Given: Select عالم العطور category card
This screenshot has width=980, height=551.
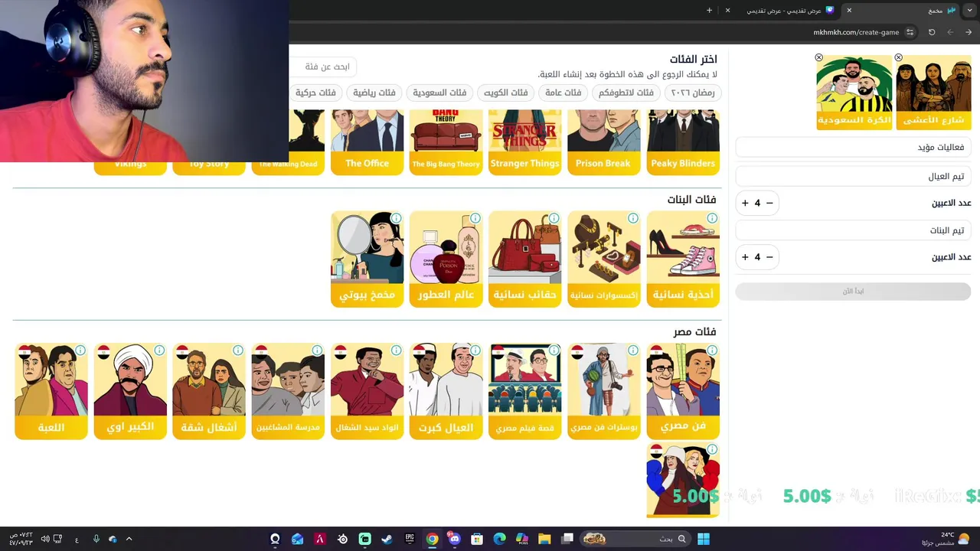Looking at the screenshot, I should (x=446, y=259).
